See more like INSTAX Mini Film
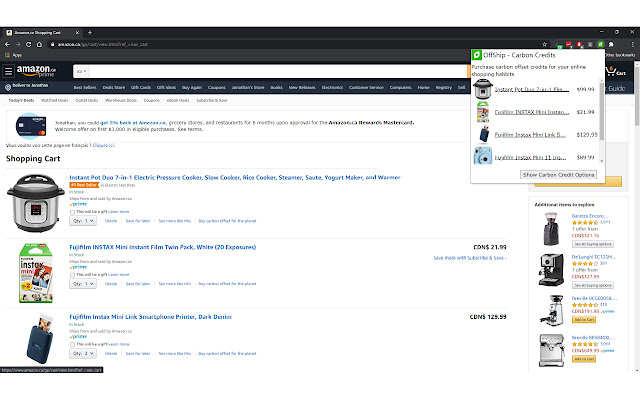 coord(175,284)
